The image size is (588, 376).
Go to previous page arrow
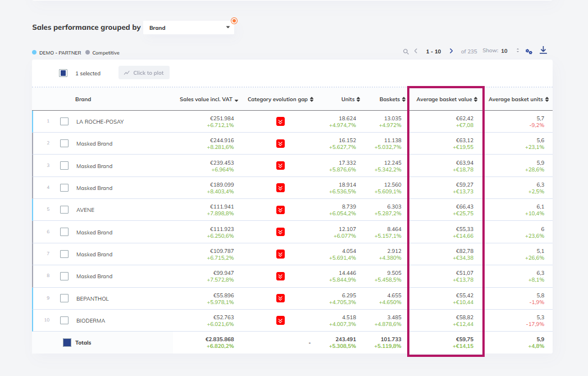pyautogui.click(x=416, y=51)
